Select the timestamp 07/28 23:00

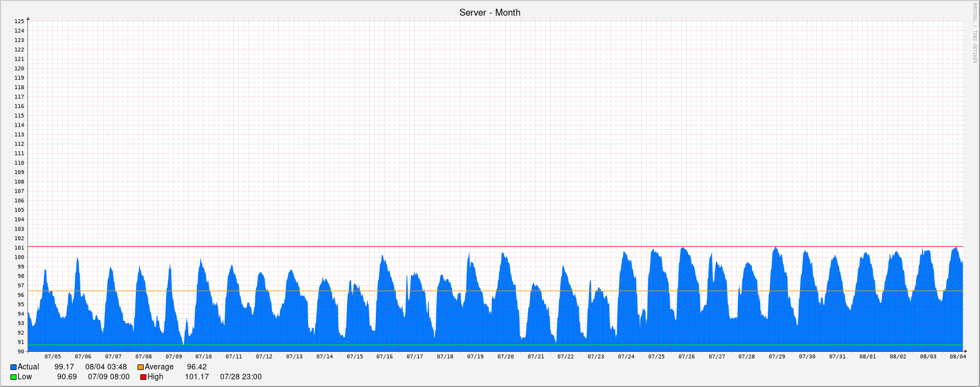pyautogui.click(x=241, y=377)
